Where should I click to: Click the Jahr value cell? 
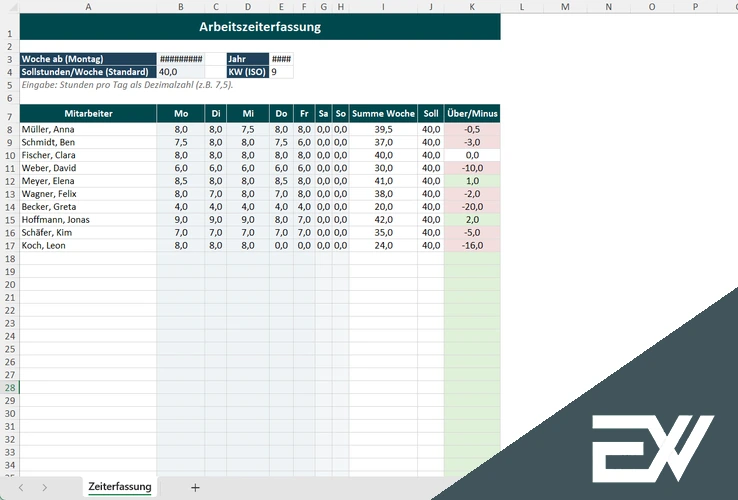pyautogui.click(x=281, y=59)
